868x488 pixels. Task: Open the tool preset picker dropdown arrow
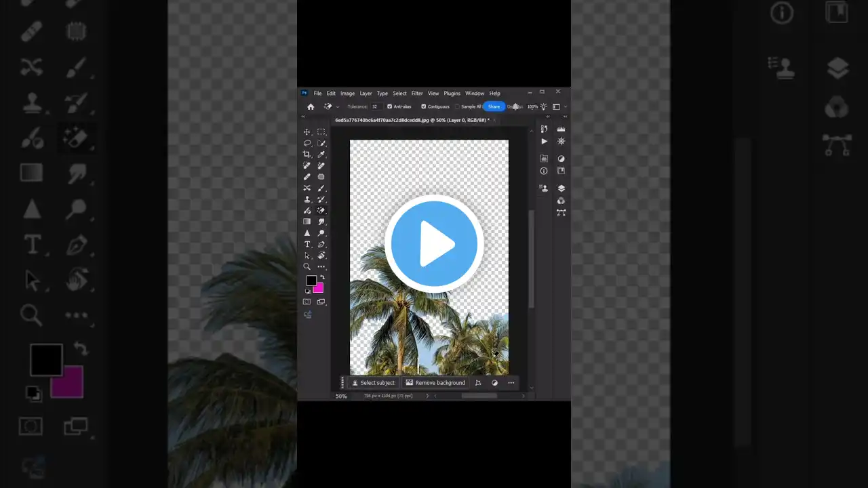[x=338, y=106]
